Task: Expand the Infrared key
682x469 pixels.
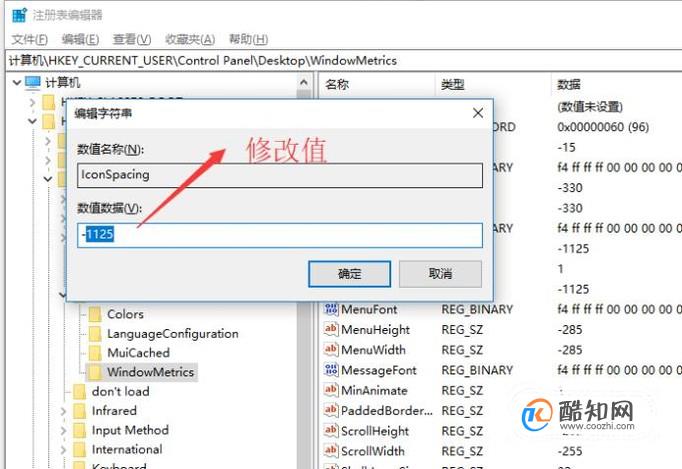Action: click(64, 411)
